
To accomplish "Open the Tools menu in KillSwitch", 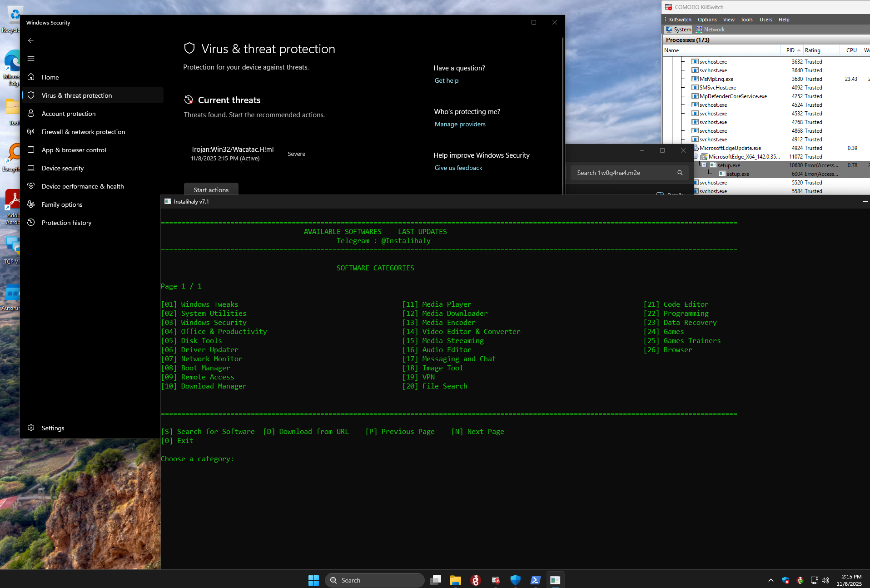I will [746, 20].
